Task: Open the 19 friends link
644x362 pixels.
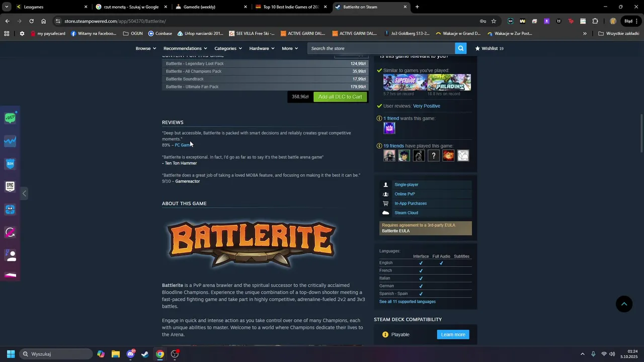Action: pyautogui.click(x=393, y=146)
